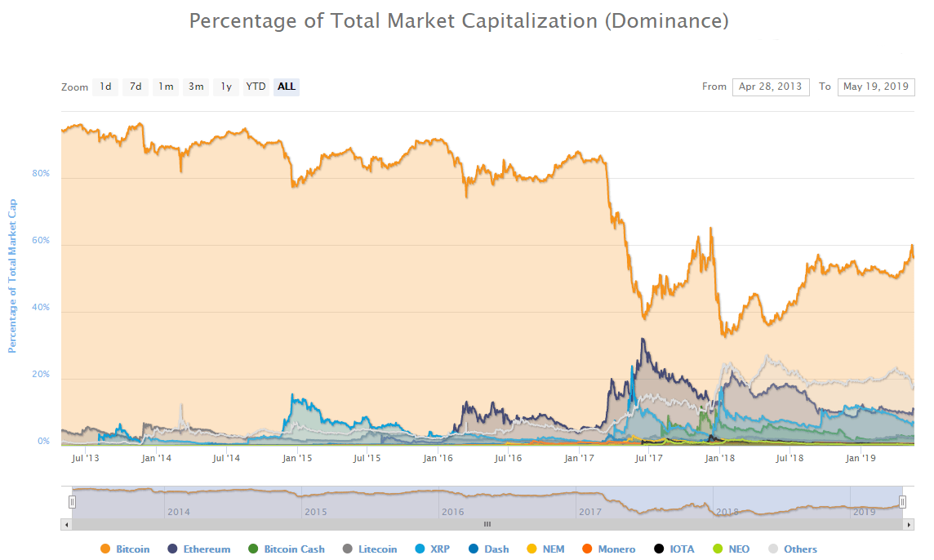934x560 pixels.
Task: Click the Monero legend dot icon
Action: (x=590, y=549)
